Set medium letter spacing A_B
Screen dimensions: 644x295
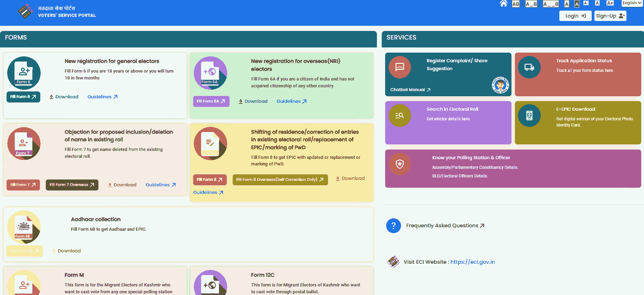(531, 4)
